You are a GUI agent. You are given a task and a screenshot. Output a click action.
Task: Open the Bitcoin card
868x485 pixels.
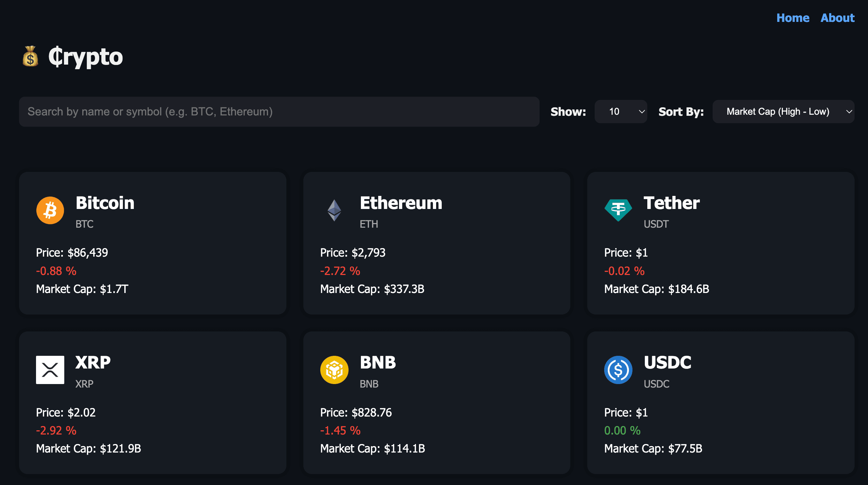[153, 244]
